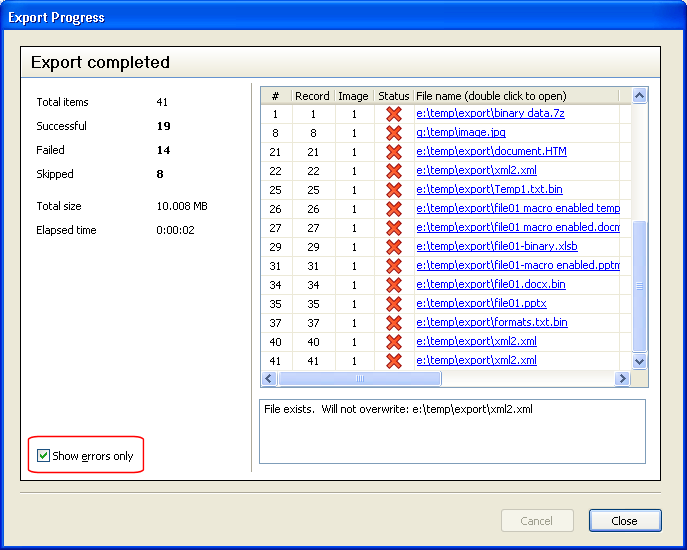
Task: Click the File exists error message box
Action: [x=452, y=431]
